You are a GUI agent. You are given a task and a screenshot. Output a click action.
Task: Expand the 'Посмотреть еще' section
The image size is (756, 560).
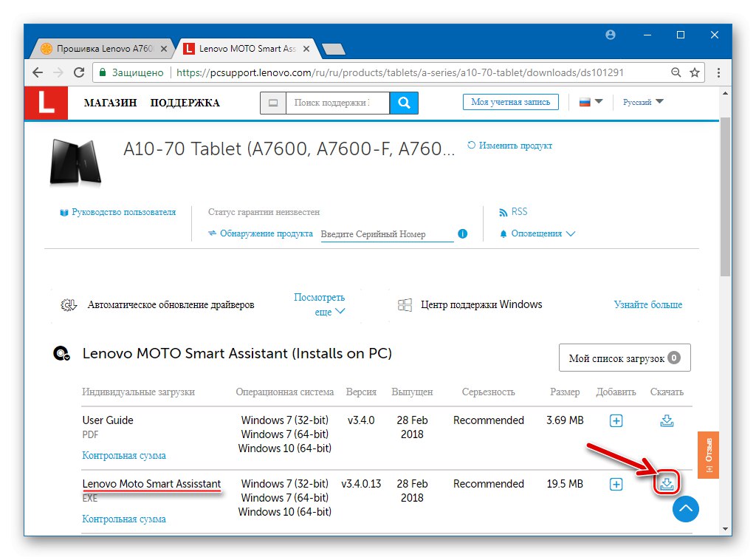click(x=320, y=304)
